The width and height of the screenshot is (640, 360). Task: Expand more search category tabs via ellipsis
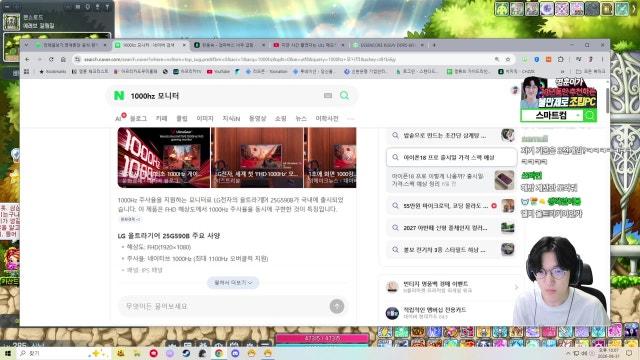(350, 118)
